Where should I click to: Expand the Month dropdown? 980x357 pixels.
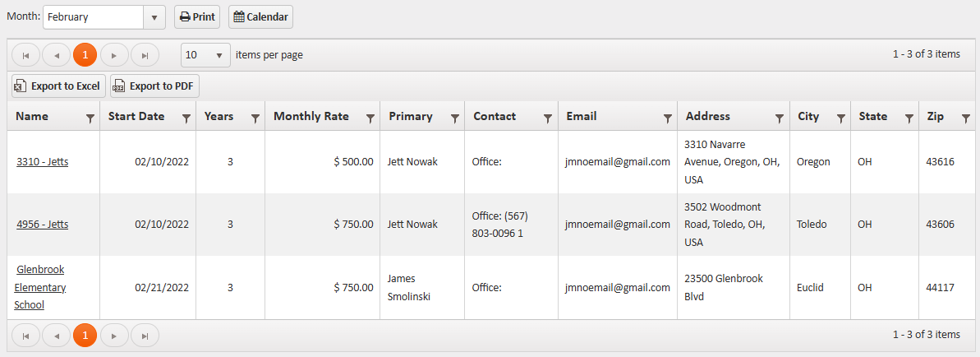(x=154, y=17)
